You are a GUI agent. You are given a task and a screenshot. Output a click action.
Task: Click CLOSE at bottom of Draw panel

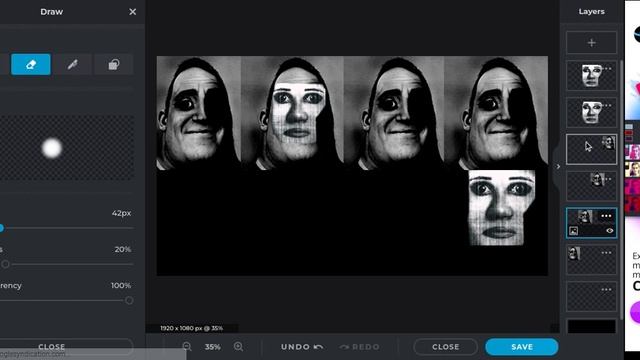pos(51,347)
